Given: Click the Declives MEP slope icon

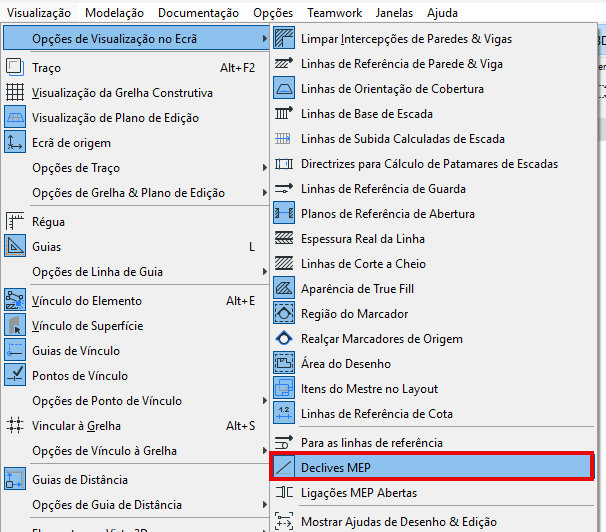Looking at the screenshot, I should click(284, 467).
